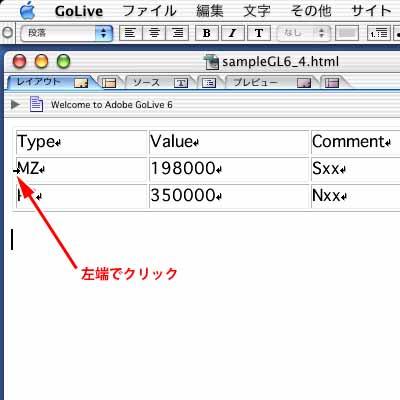This screenshot has width=400, height=400.
Task: Click the "Type" header cell
Action: [81, 142]
